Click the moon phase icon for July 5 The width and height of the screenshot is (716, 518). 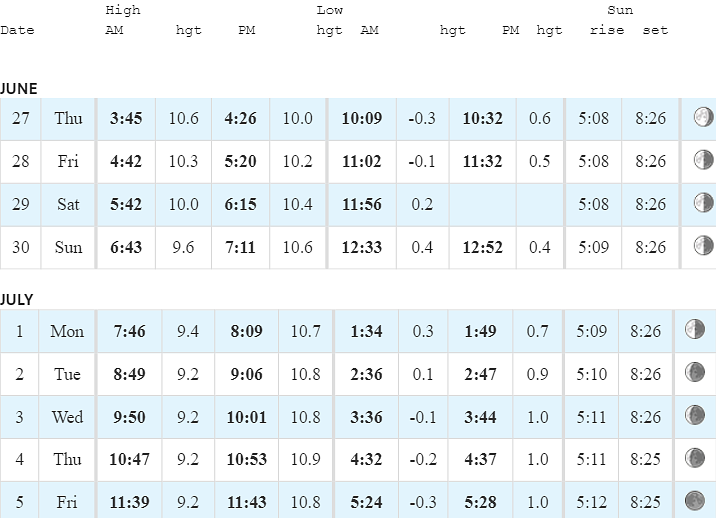pos(695,501)
